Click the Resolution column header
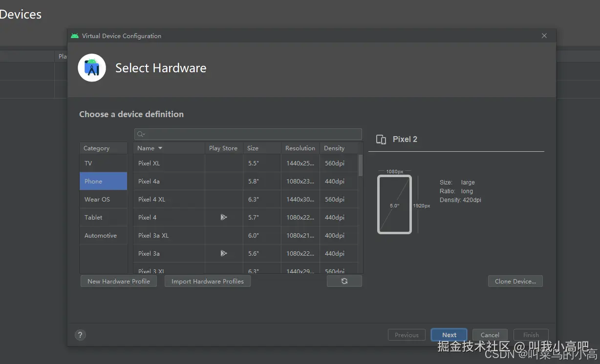600x364 pixels. pos(300,148)
